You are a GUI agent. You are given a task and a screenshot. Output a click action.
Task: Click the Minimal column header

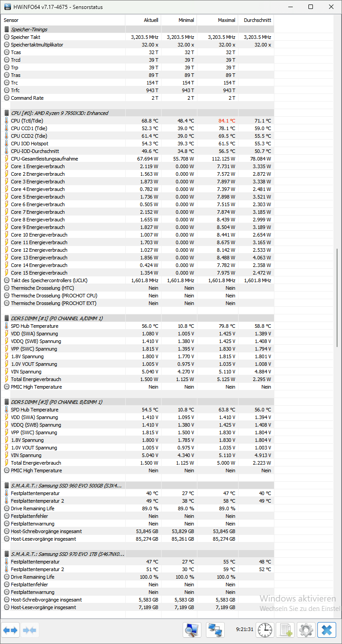(179, 20)
